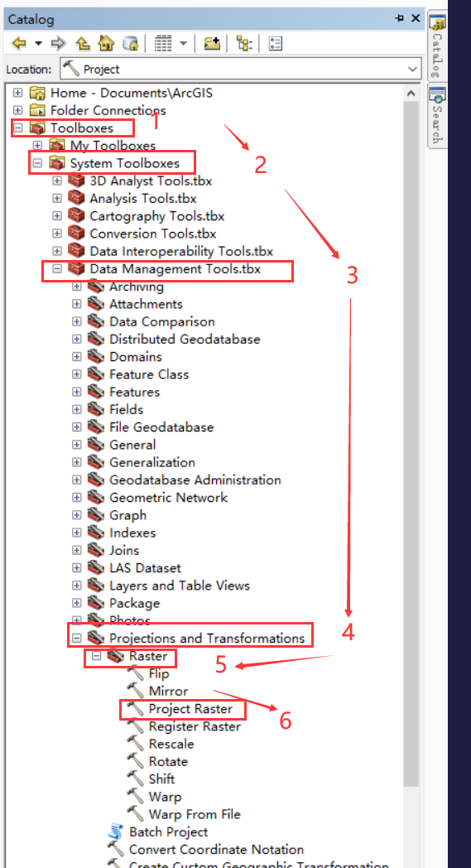Expand the Conversion Tools.tbx toolbox
The height and width of the screenshot is (868, 471).
(x=57, y=234)
